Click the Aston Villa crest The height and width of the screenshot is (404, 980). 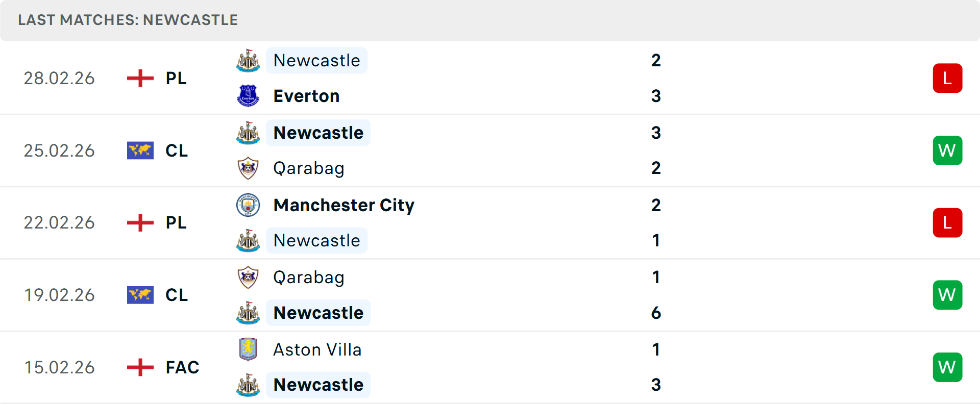[248, 349]
